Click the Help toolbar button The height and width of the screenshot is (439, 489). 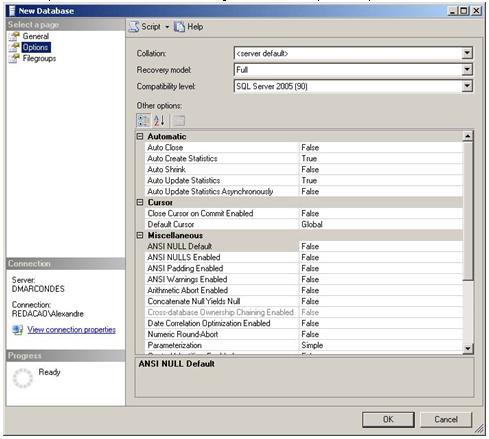189,27
